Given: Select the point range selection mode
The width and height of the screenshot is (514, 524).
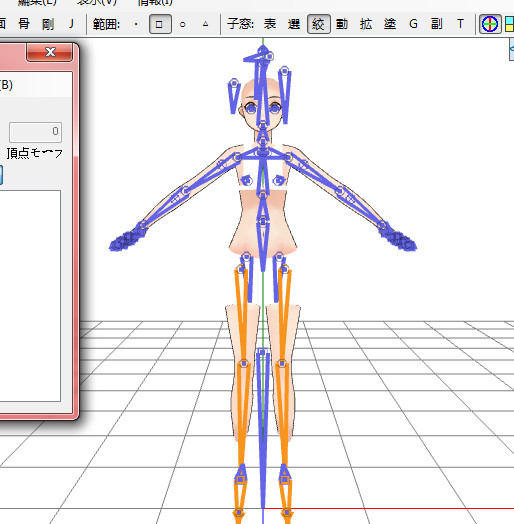Looking at the screenshot, I should (136, 24).
